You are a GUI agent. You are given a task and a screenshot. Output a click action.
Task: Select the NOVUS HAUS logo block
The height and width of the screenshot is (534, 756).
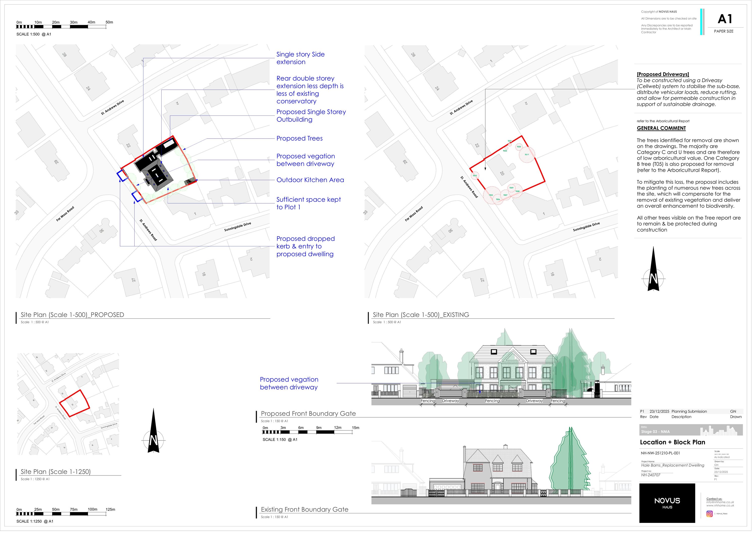coord(667,503)
